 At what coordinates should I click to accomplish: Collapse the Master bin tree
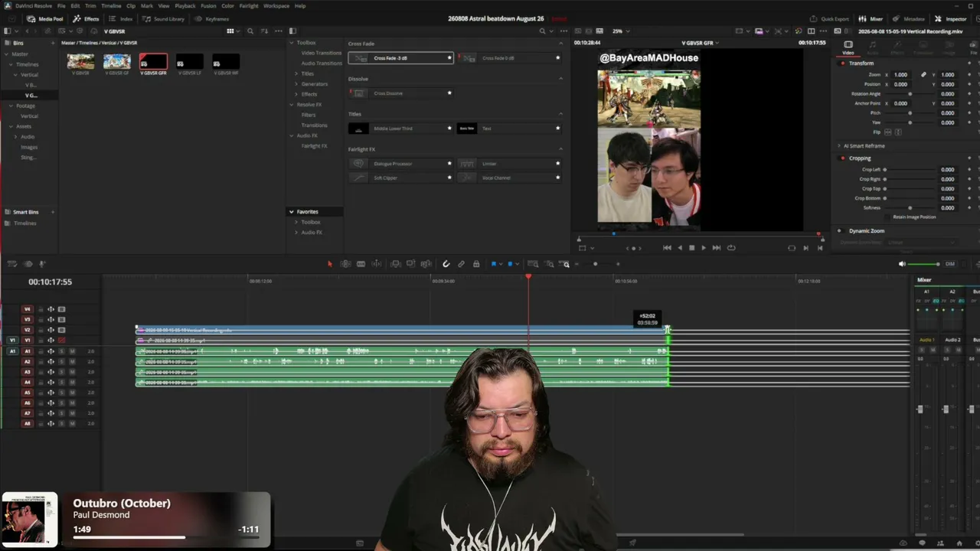pos(8,54)
